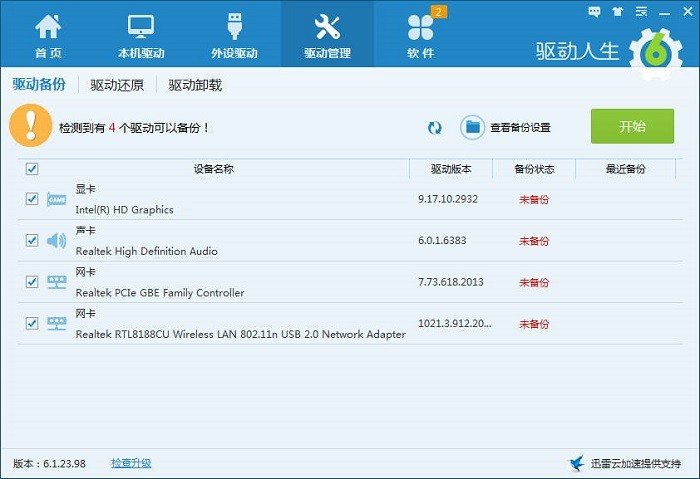Toggle the select-all checkbox in header
Viewport: 700px width, 479px height.
32,169
